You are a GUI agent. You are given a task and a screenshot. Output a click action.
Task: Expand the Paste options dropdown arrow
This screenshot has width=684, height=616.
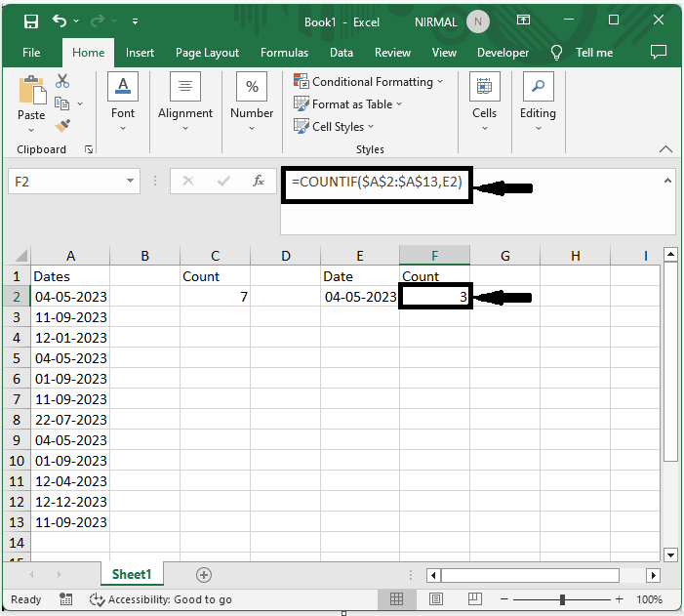[x=31, y=130]
